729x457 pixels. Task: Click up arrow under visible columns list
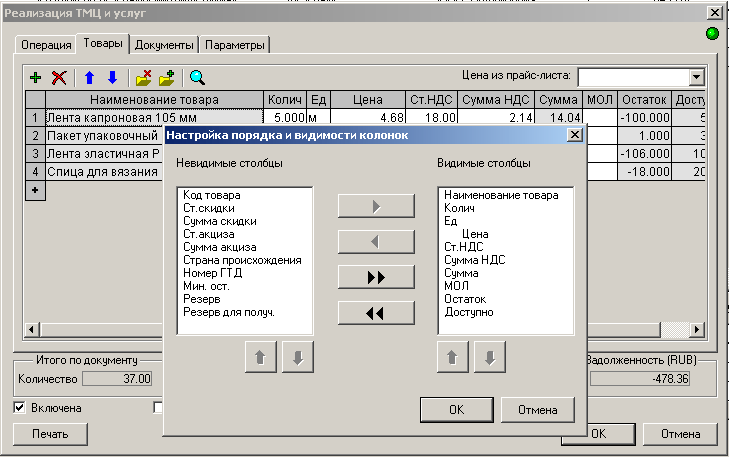[452, 357]
